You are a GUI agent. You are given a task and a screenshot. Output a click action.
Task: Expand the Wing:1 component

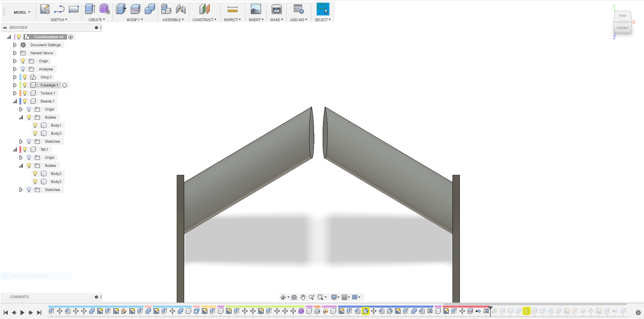(x=15, y=77)
